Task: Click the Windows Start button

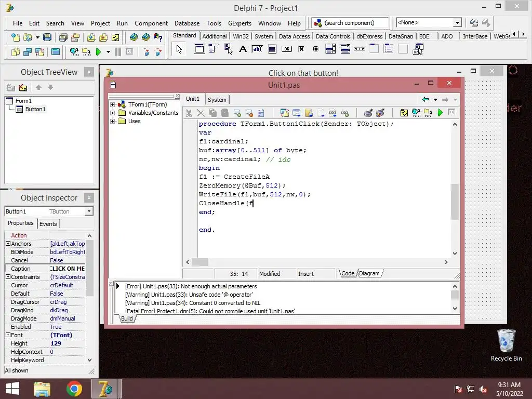Action: 12,389
